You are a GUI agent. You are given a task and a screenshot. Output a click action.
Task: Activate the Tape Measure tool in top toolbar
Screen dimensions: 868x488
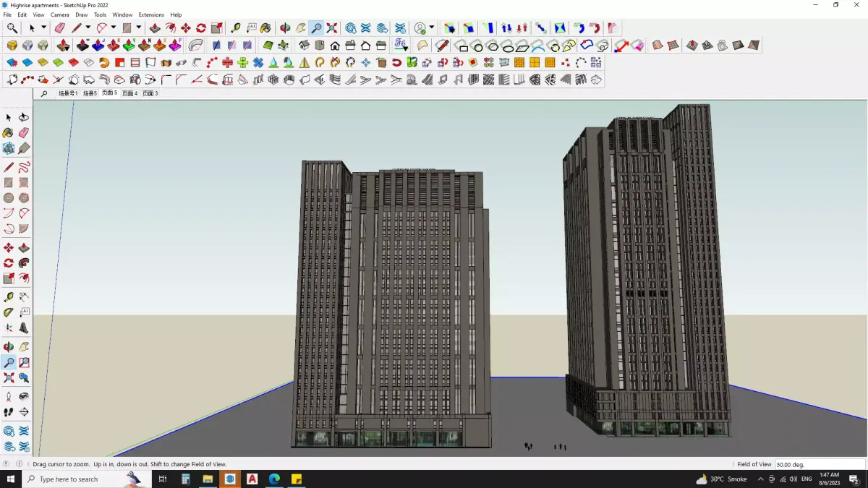(236, 28)
